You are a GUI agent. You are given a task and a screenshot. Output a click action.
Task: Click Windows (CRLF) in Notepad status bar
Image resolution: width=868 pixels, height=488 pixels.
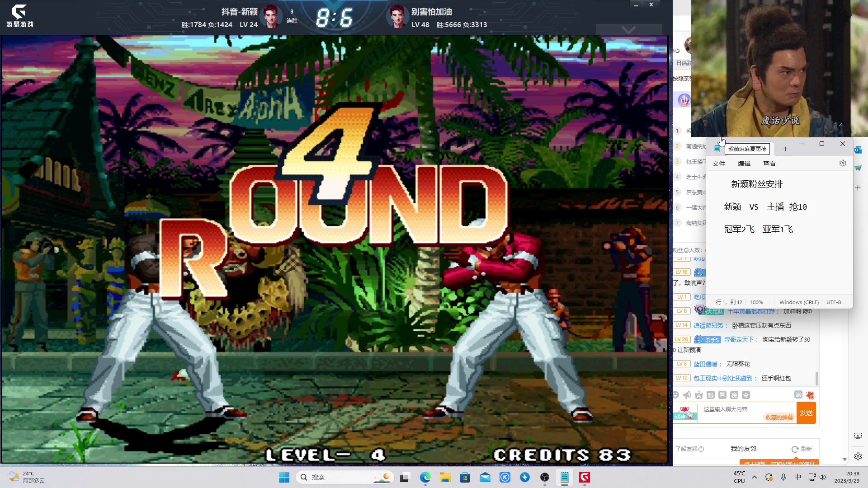pos(799,302)
